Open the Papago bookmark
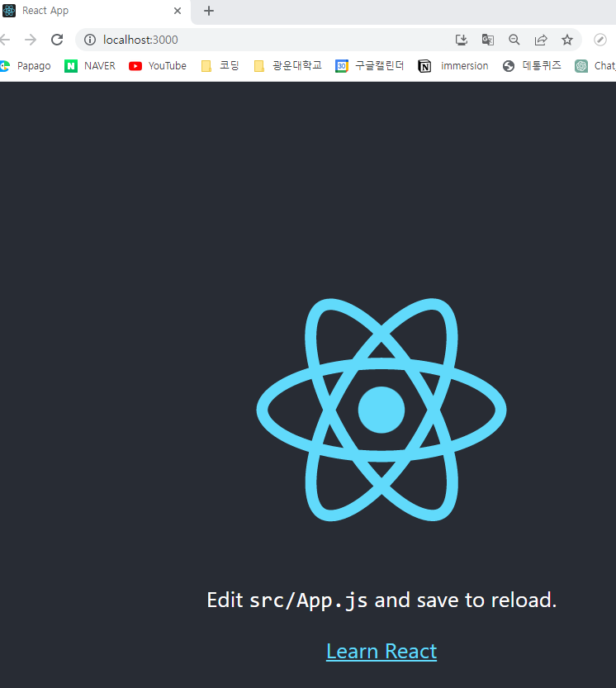The height and width of the screenshot is (688, 616). point(26,66)
